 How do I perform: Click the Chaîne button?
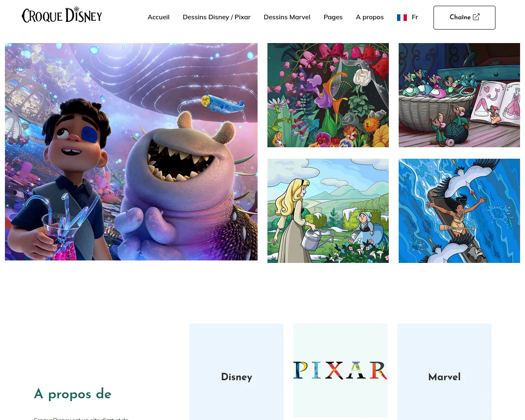[x=464, y=18]
